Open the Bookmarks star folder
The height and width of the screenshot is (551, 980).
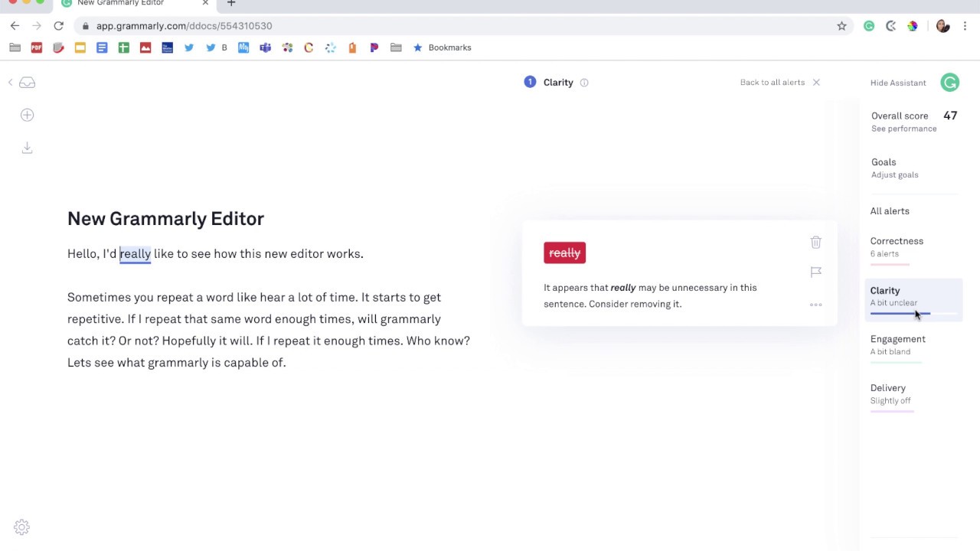[x=442, y=47]
